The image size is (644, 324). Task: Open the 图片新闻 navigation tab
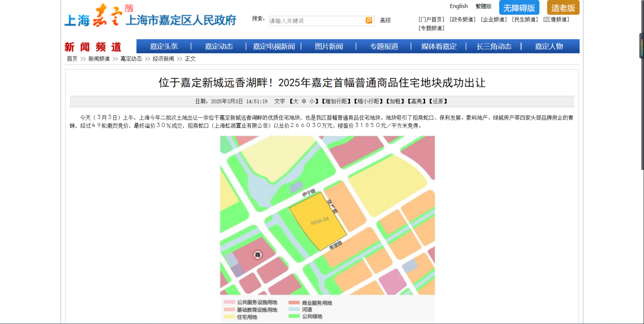(329, 46)
